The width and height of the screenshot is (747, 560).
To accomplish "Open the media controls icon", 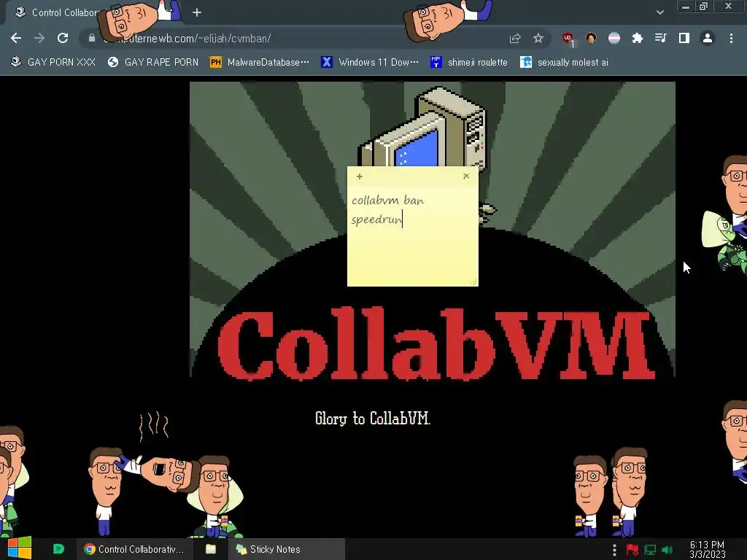I will point(661,38).
